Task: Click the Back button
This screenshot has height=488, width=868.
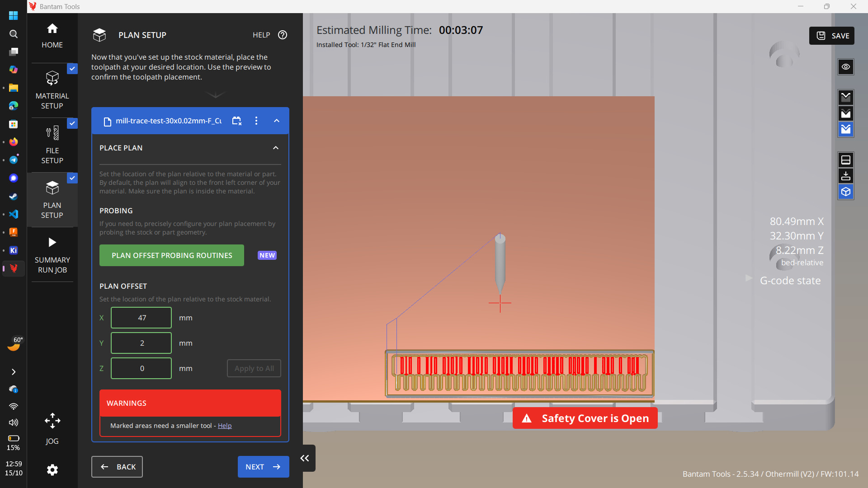Action: 117,467
